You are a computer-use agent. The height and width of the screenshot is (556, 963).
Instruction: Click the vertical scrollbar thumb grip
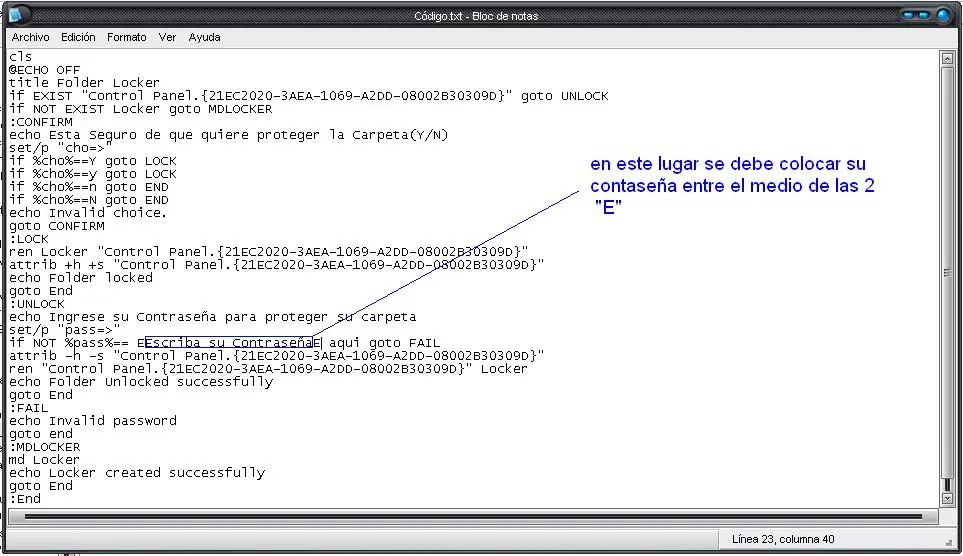[x=947, y=272]
